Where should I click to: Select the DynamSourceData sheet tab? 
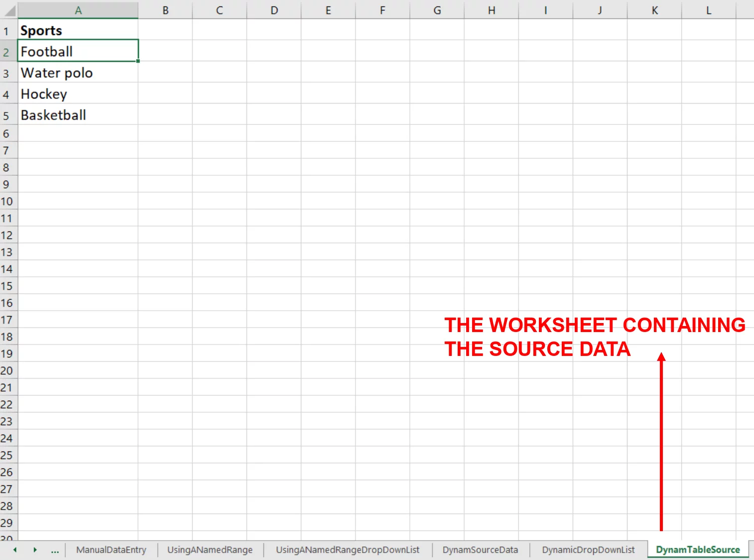click(x=480, y=550)
